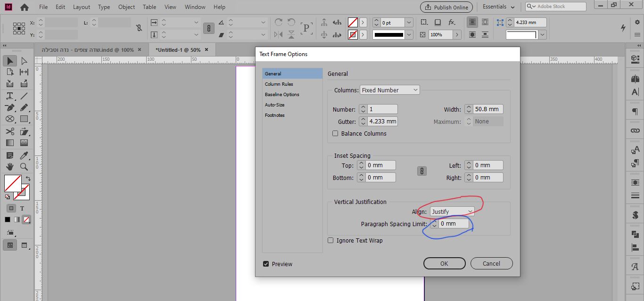Select the Note tool
This screenshot has height=301, width=644.
(10, 155)
